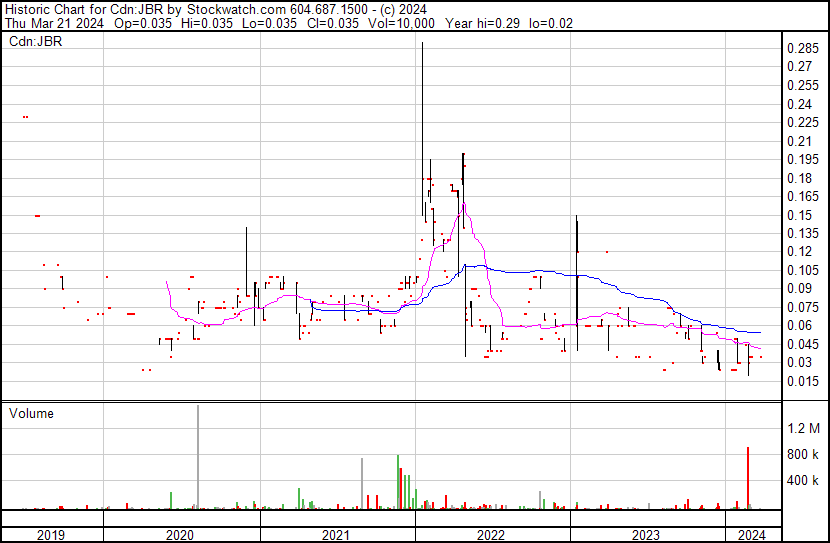The height and width of the screenshot is (543, 830).
Task: Click the 0.03 price axis label
Action: point(799,363)
